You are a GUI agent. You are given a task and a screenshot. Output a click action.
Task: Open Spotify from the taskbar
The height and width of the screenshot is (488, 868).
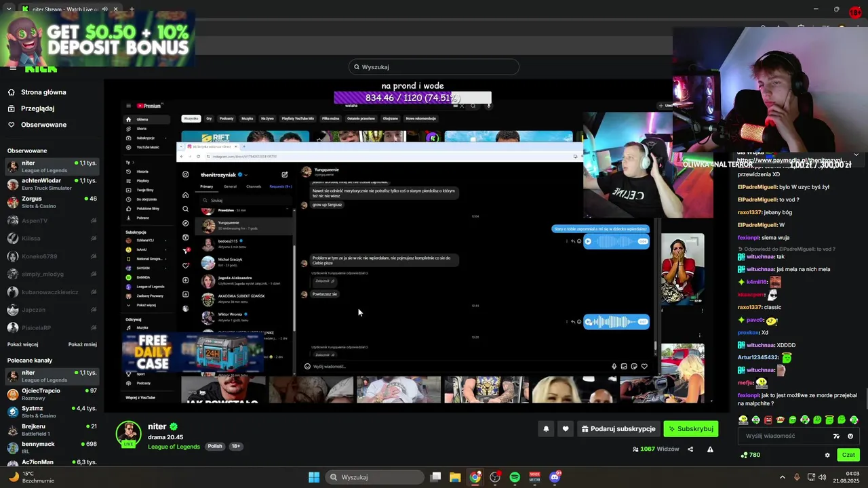pyautogui.click(x=515, y=477)
